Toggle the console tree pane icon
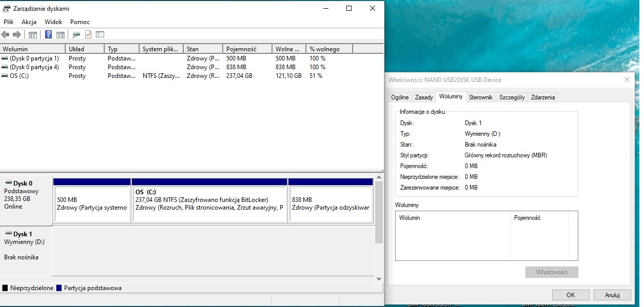The width and height of the screenshot is (644, 307). click(33, 35)
